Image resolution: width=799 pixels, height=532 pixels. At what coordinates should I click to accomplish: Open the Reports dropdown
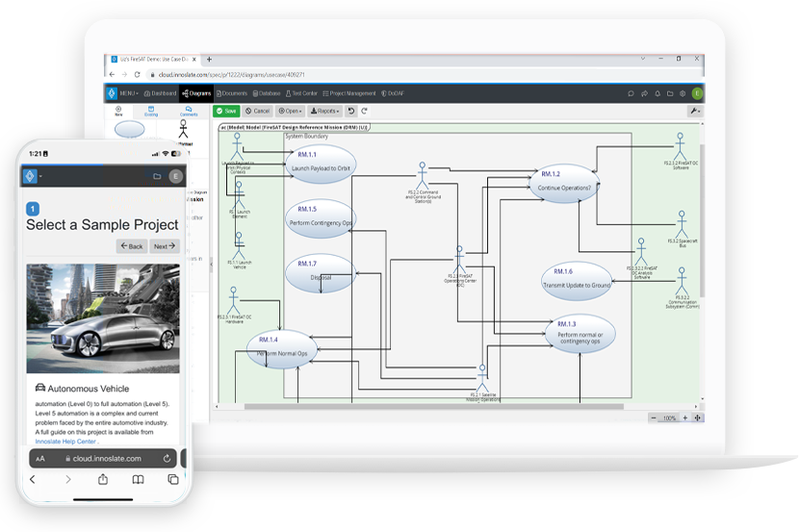325,111
